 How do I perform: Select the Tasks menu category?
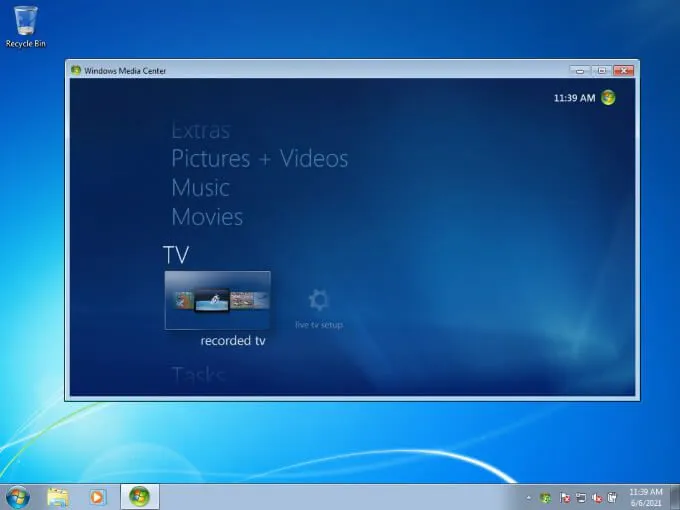[199, 375]
